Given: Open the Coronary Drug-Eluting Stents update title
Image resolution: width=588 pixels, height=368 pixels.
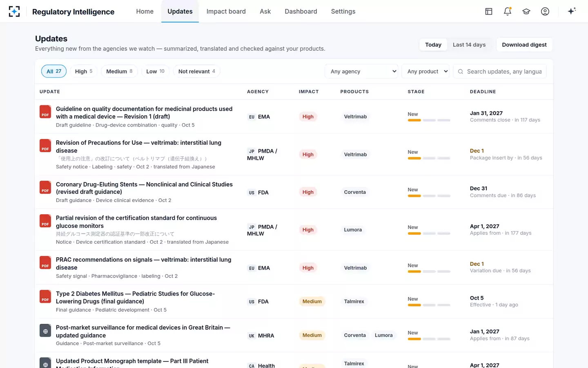Looking at the screenshot, I should (x=144, y=188).
